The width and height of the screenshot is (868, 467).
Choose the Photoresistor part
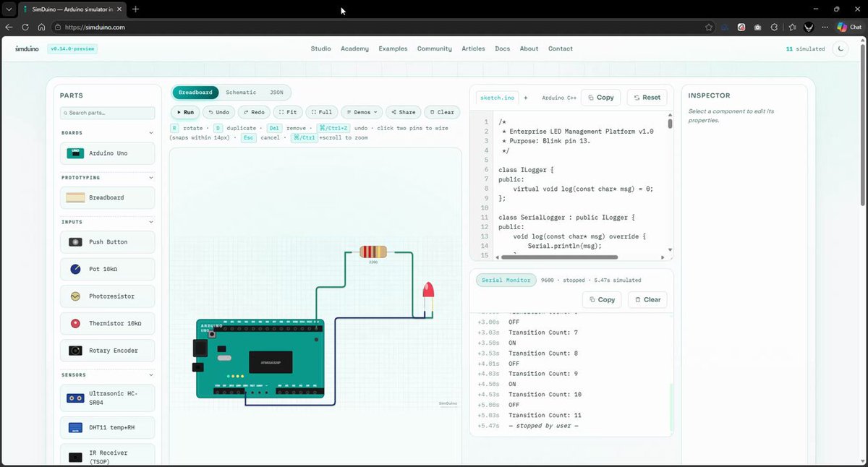click(x=107, y=296)
